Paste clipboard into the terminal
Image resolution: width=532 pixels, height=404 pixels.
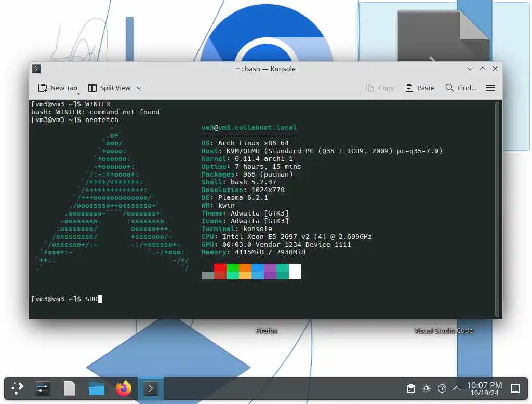420,88
